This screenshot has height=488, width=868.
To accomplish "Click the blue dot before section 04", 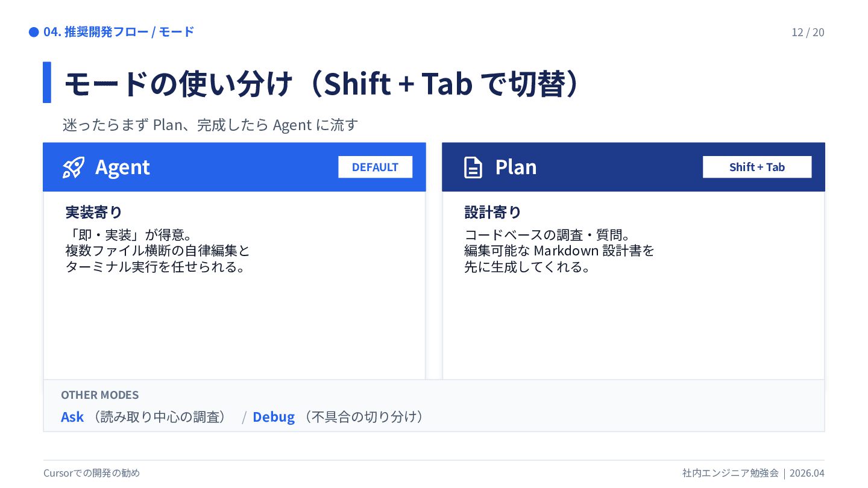I will (34, 32).
